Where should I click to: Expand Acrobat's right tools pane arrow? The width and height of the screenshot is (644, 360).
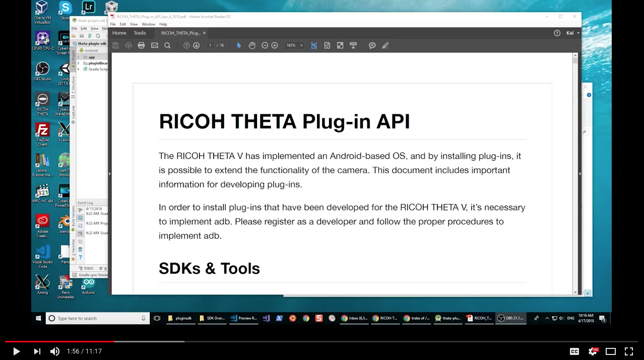579,174
